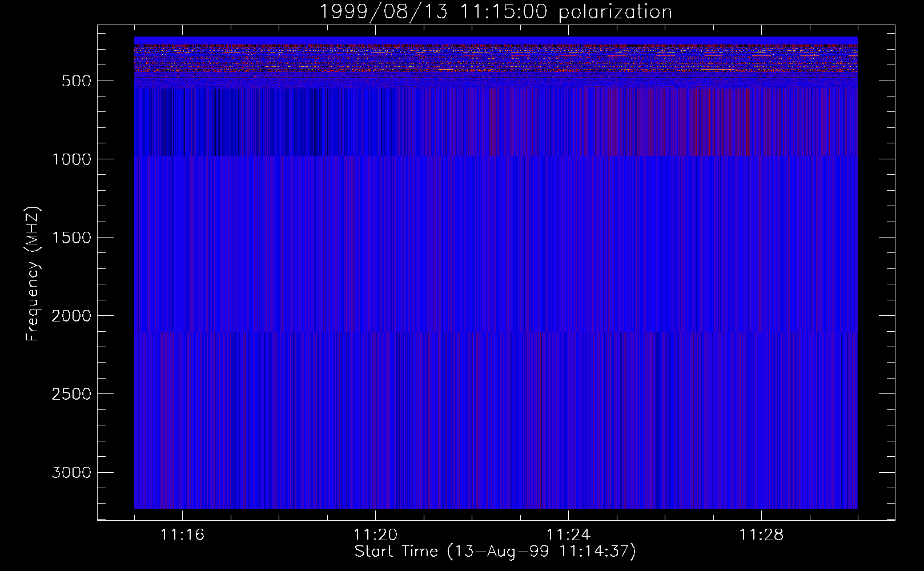
Task: Click the plot title "1999/08/13 11:15:00 polarization"
Action: point(495,12)
